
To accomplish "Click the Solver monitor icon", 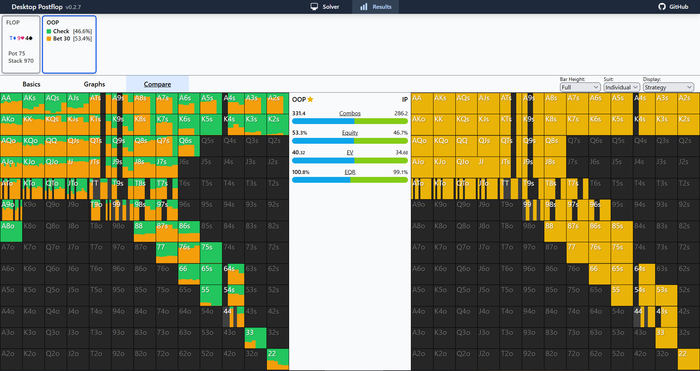I will click(314, 7).
